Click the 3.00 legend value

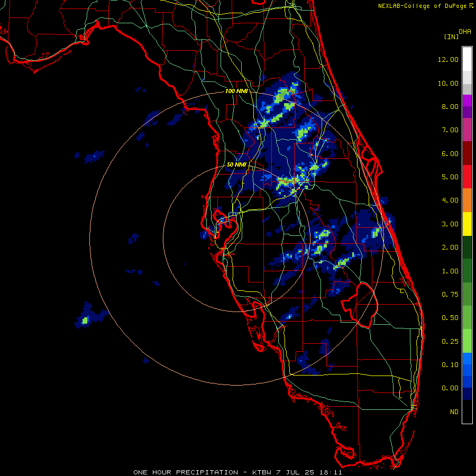pyautogui.click(x=450, y=224)
